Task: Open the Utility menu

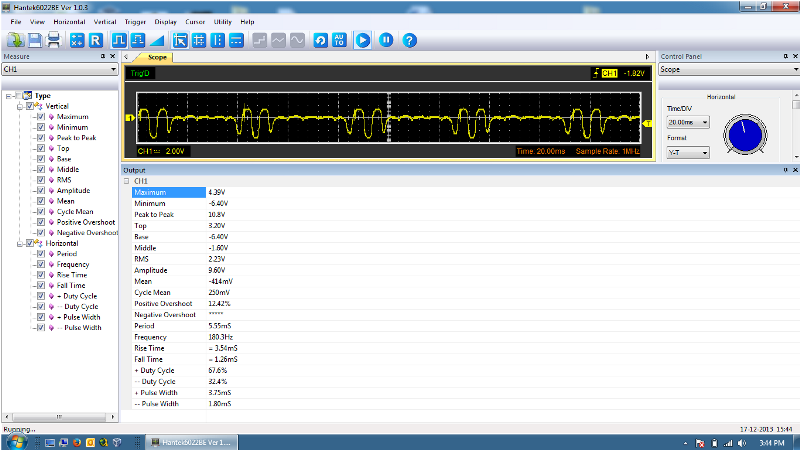Action: 222,21
